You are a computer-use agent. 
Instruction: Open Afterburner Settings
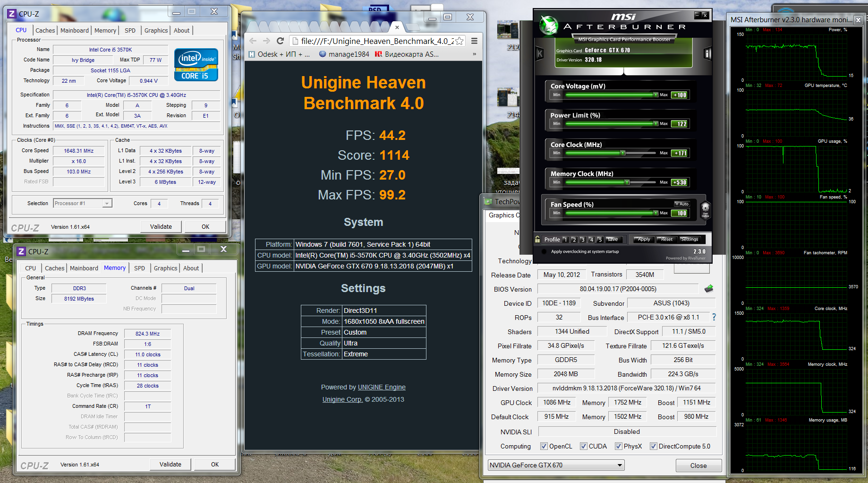point(689,239)
